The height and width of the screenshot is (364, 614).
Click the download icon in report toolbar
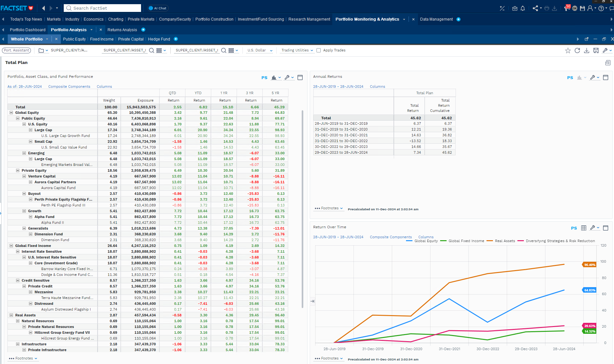pyautogui.click(x=587, y=50)
